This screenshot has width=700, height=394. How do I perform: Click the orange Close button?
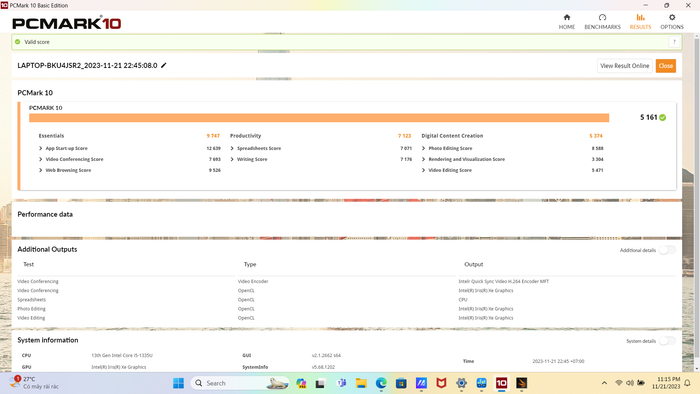pos(666,66)
